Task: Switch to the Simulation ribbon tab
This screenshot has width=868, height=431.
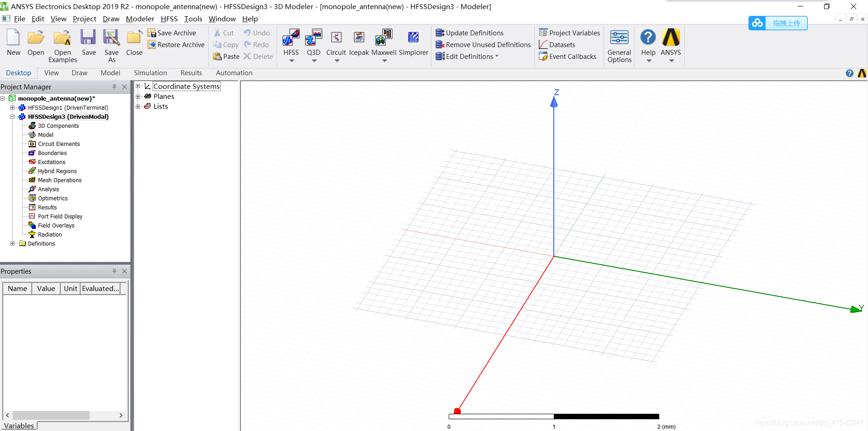Action: 150,73
